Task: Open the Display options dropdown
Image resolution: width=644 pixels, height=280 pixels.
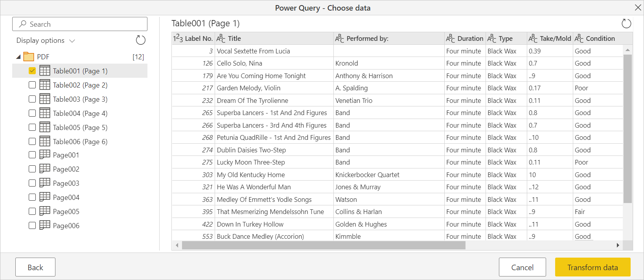Action: click(x=46, y=40)
